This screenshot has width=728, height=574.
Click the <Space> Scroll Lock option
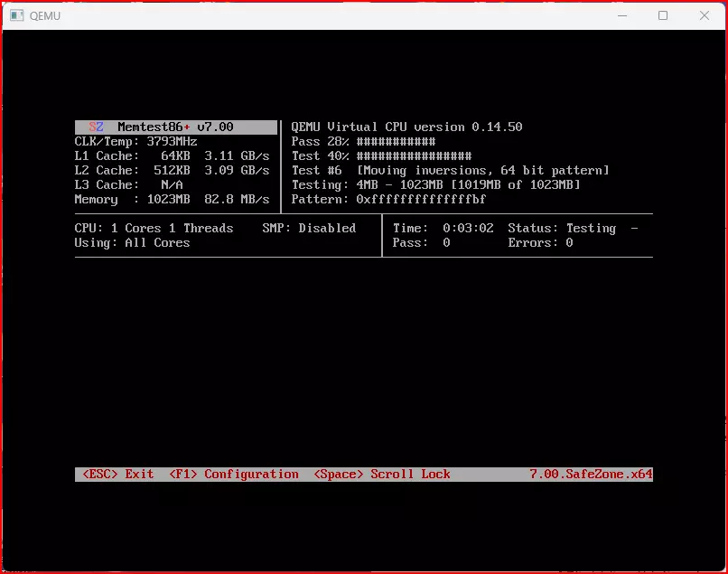pyautogui.click(x=382, y=474)
